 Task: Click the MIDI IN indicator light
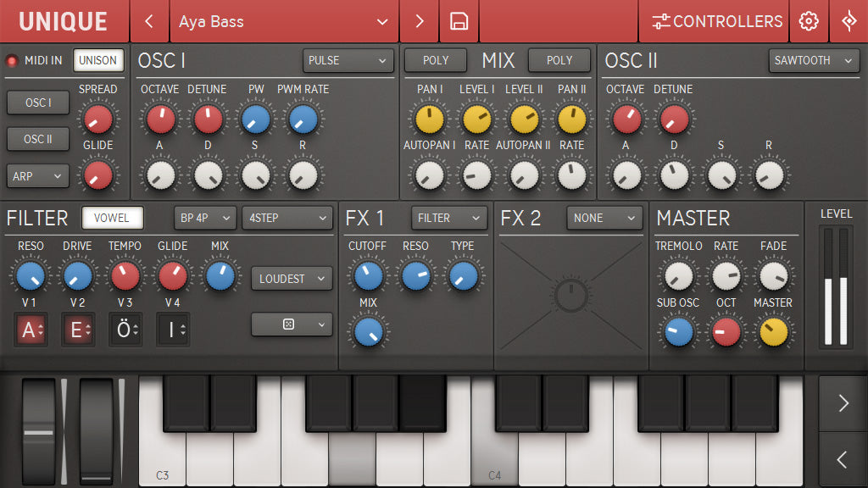11,60
